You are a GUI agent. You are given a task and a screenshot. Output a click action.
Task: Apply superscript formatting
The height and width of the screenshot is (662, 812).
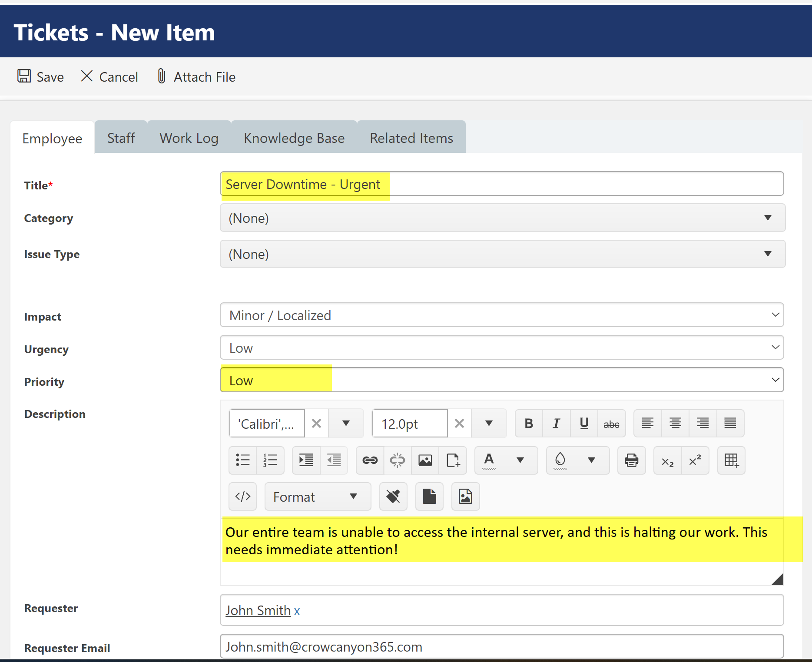click(695, 460)
